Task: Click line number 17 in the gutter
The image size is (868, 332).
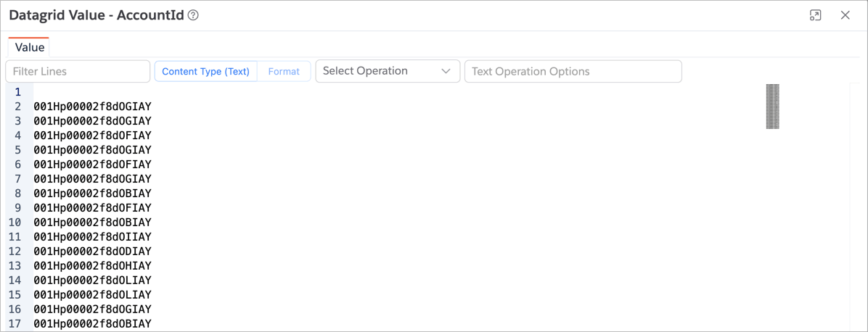Action: click(15, 324)
